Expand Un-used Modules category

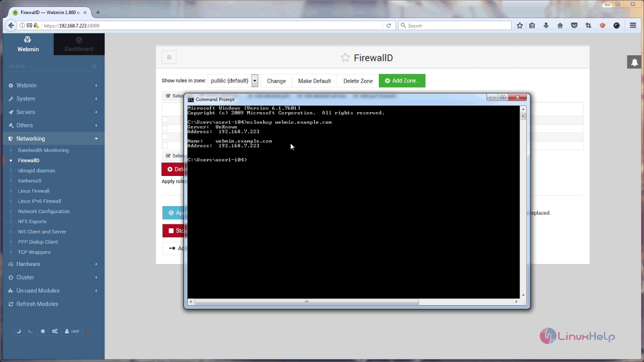tap(52, 291)
